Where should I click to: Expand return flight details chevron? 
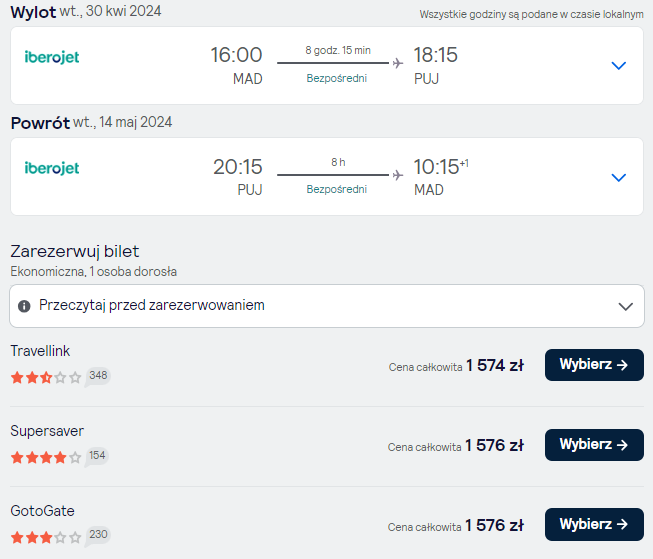coord(618,178)
